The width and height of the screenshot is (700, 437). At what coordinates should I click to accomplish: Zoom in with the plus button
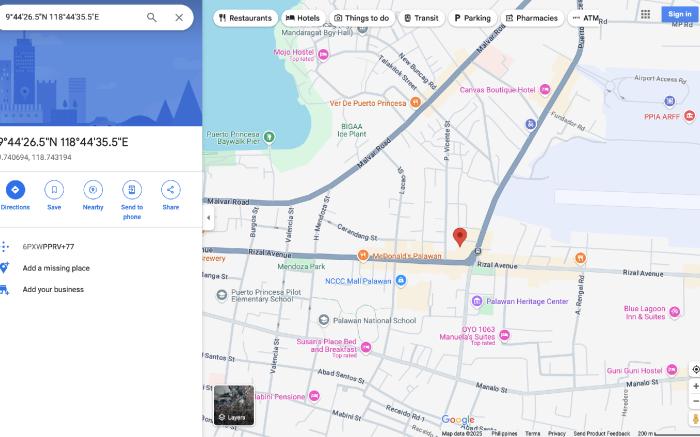[x=695, y=386]
